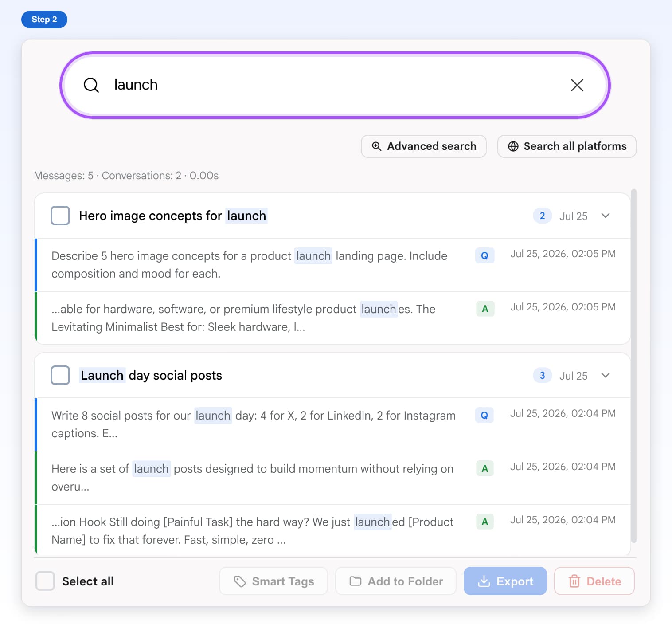Click the zoom icon in Advanced search
Image resolution: width=672 pixels, height=628 pixels.
click(377, 146)
